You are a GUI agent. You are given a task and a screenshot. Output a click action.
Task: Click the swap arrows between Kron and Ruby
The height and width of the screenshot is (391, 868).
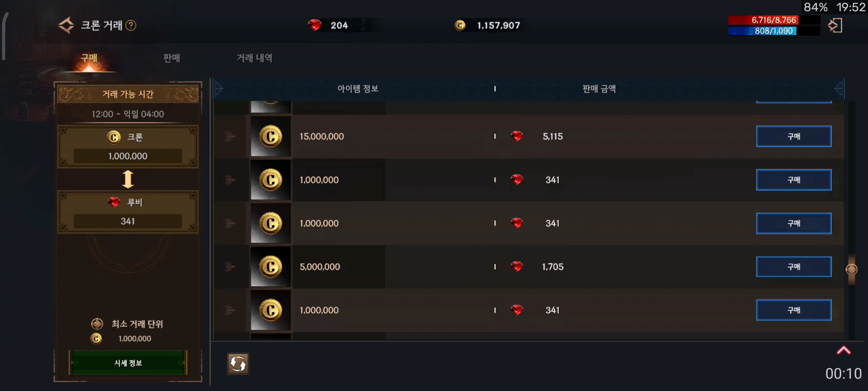click(128, 179)
